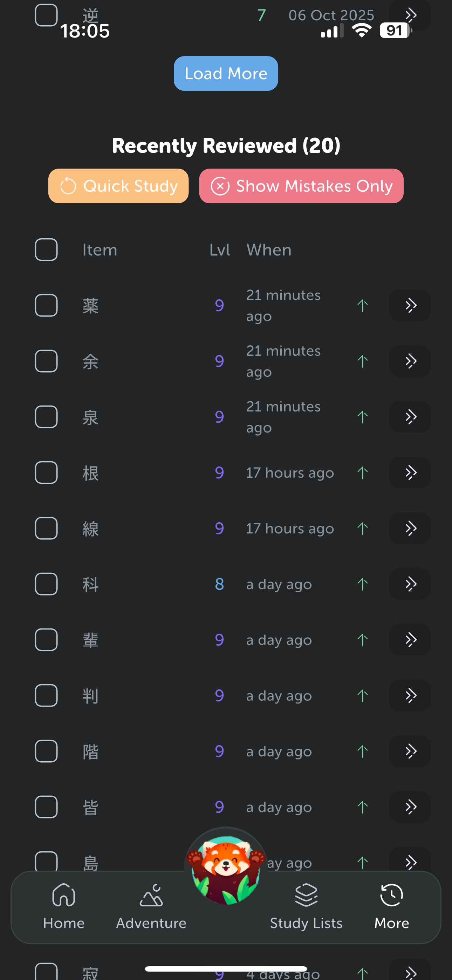Open details arrow for 皆 row
The height and width of the screenshot is (980, 452).
click(x=410, y=807)
